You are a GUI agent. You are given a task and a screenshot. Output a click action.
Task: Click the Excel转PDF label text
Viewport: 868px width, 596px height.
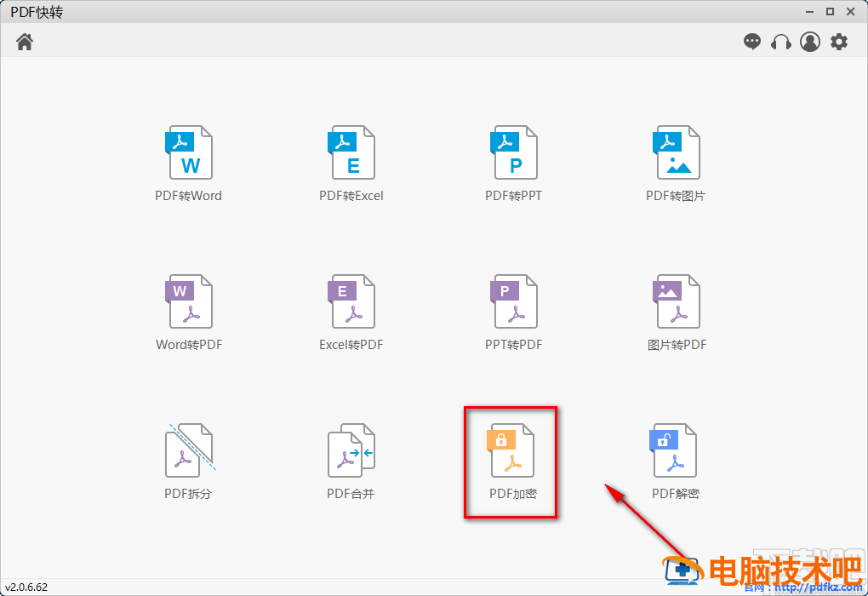(351, 345)
